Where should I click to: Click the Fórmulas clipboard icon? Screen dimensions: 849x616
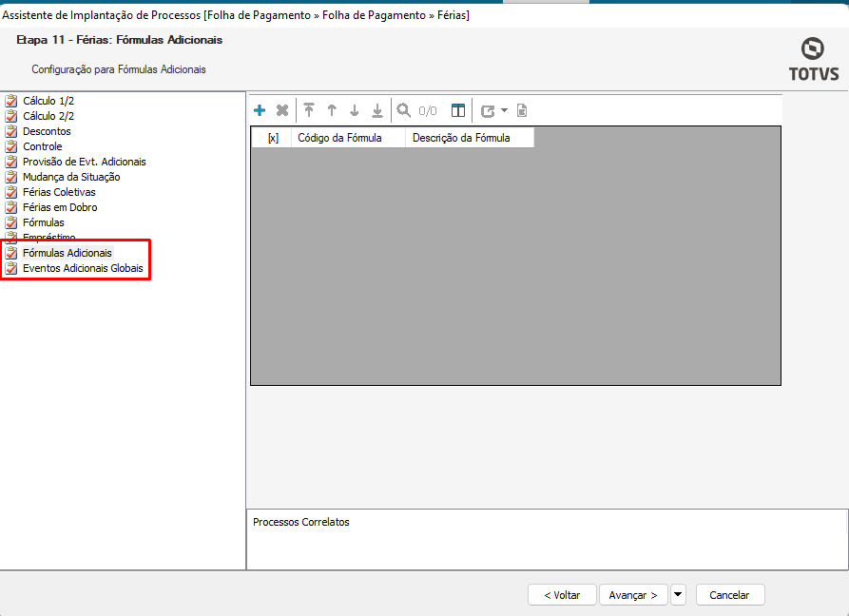click(x=10, y=221)
